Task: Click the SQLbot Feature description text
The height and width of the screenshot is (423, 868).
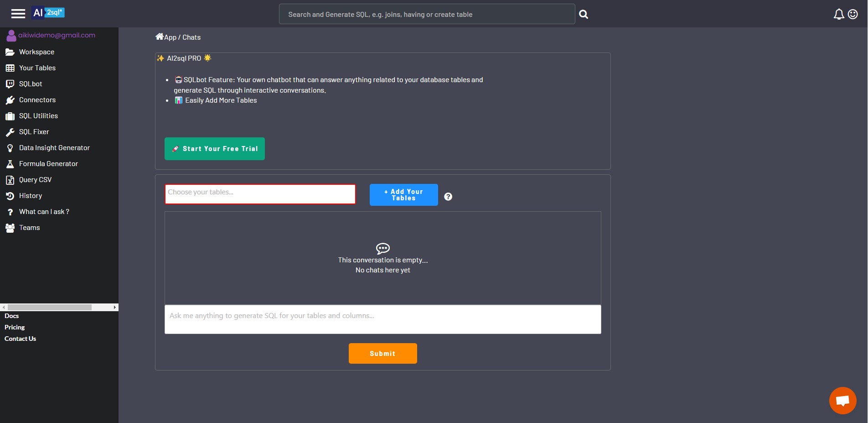Action: coord(328,85)
